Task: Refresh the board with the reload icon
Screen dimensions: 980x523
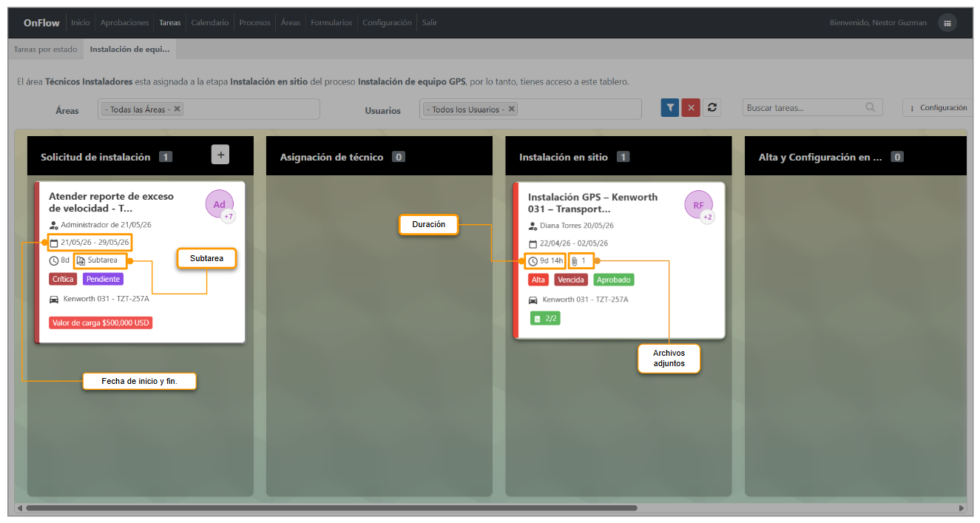Action: click(x=712, y=108)
